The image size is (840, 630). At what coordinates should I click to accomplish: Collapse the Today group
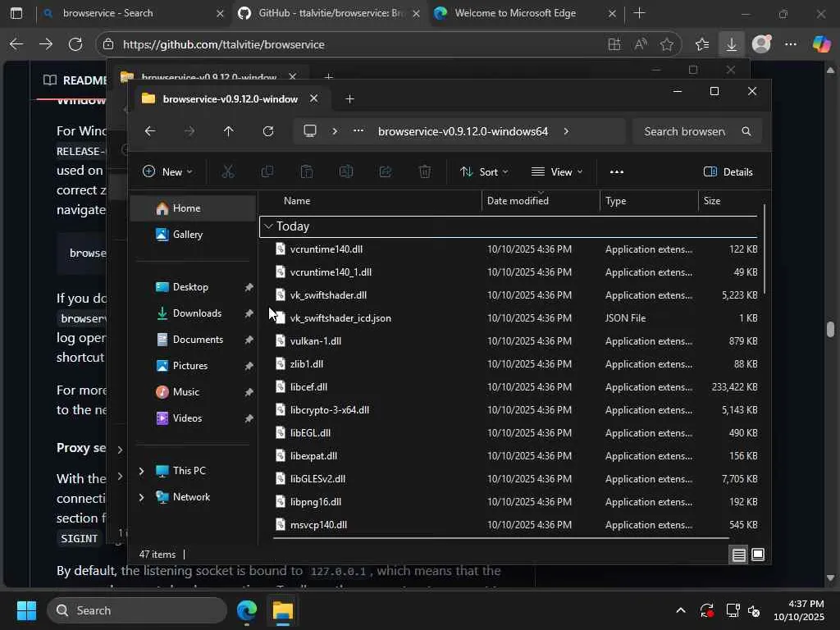pyautogui.click(x=268, y=226)
